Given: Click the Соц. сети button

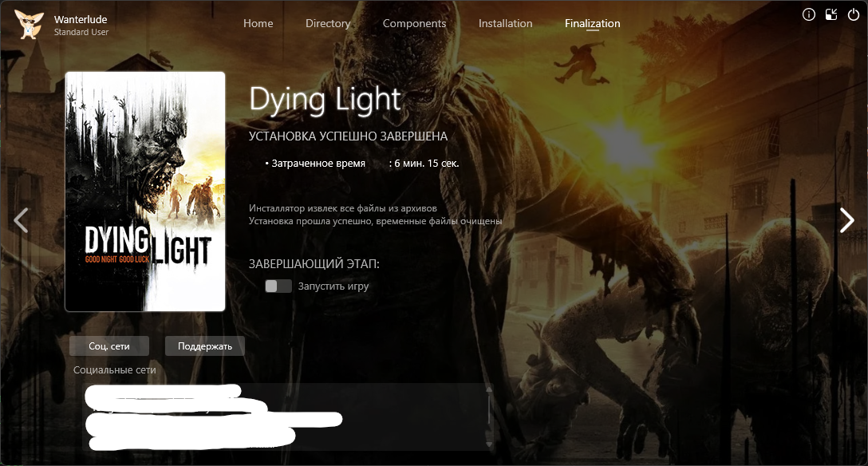Looking at the screenshot, I should (x=109, y=346).
